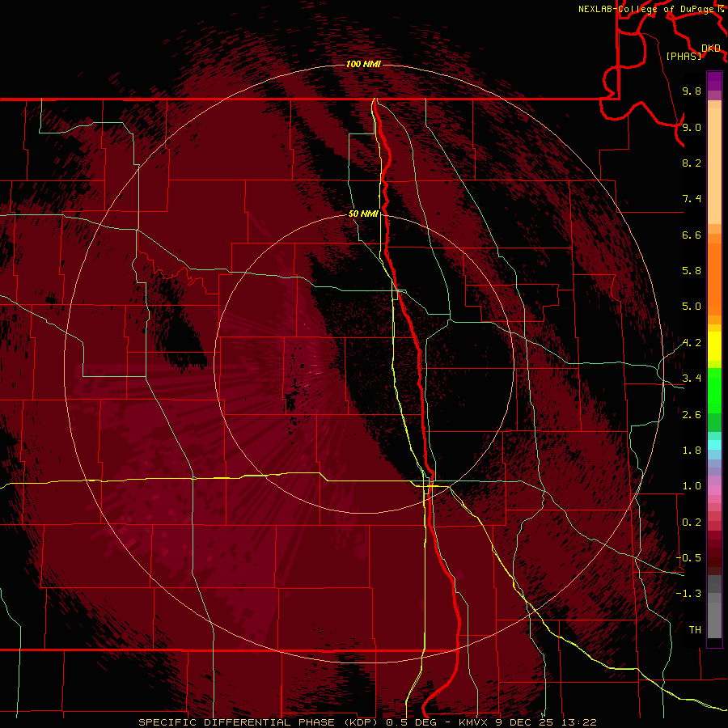Select the 3.4 scale value

(x=692, y=379)
